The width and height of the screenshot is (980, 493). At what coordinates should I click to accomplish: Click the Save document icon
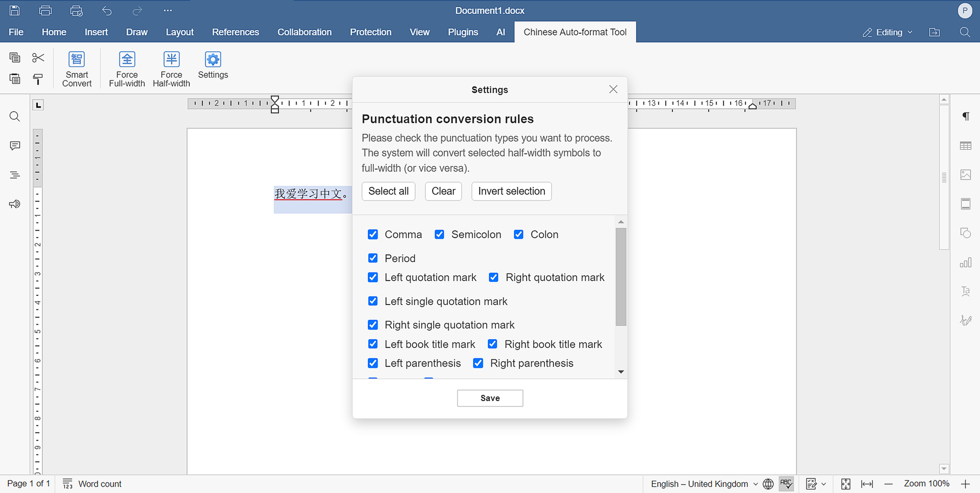(15, 11)
